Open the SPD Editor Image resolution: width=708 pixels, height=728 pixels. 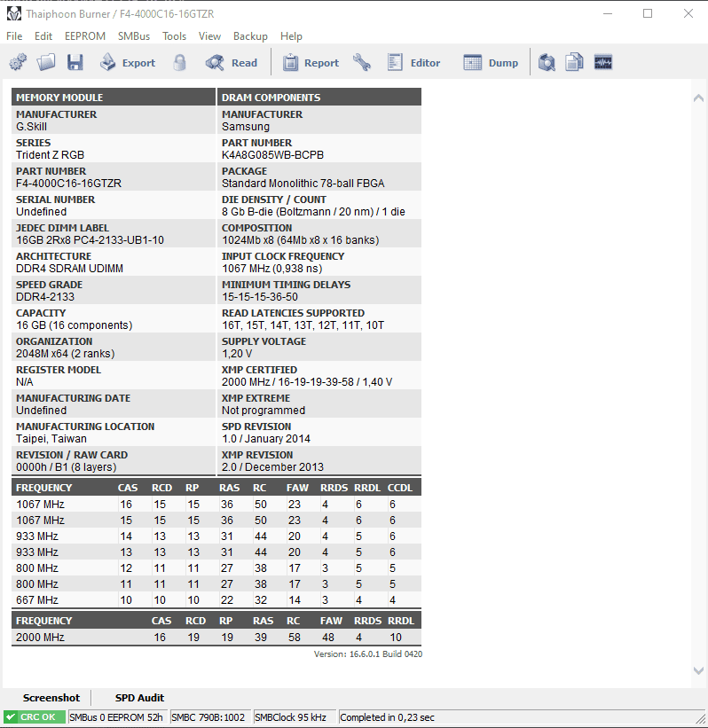(413, 62)
